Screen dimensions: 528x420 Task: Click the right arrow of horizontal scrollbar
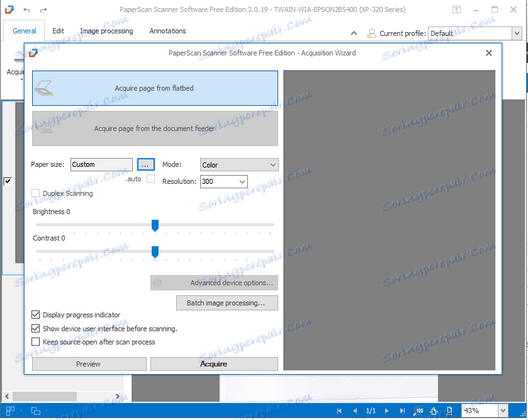tap(117, 396)
